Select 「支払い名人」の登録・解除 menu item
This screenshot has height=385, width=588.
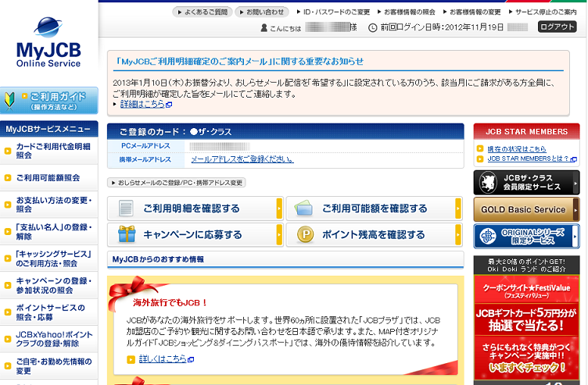tap(49, 231)
